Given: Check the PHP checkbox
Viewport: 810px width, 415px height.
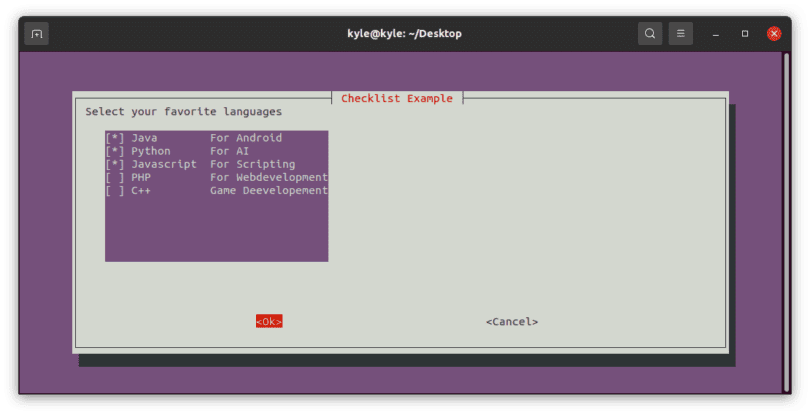Looking at the screenshot, I should point(115,178).
